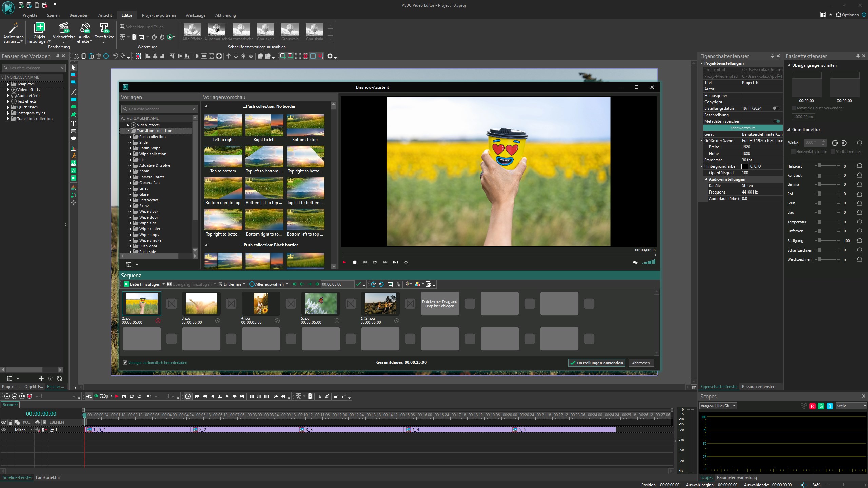Select the speech bubble tooltip tool

(74, 139)
